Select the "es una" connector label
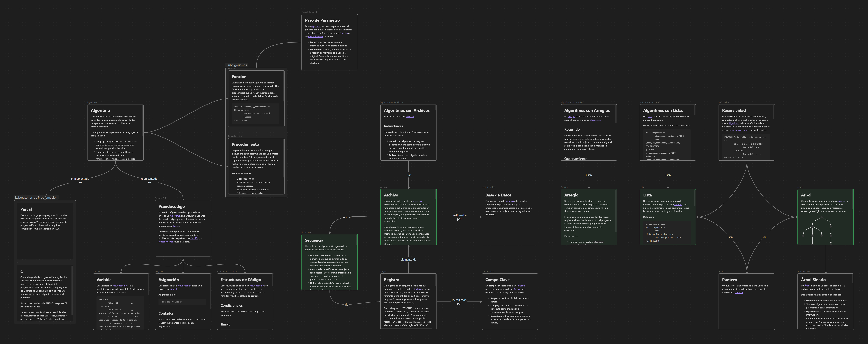The height and width of the screenshot is (344, 868). tap(346, 218)
